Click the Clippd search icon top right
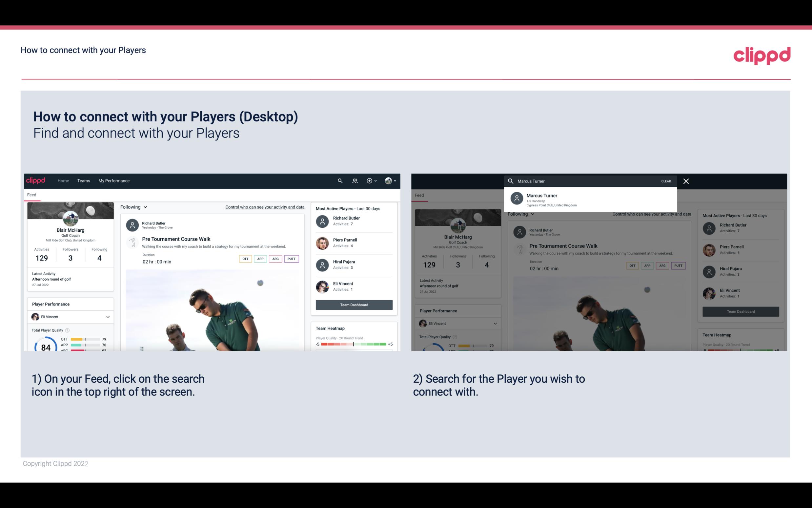The height and width of the screenshot is (508, 812). pyautogui.click(x=340, y=180)
